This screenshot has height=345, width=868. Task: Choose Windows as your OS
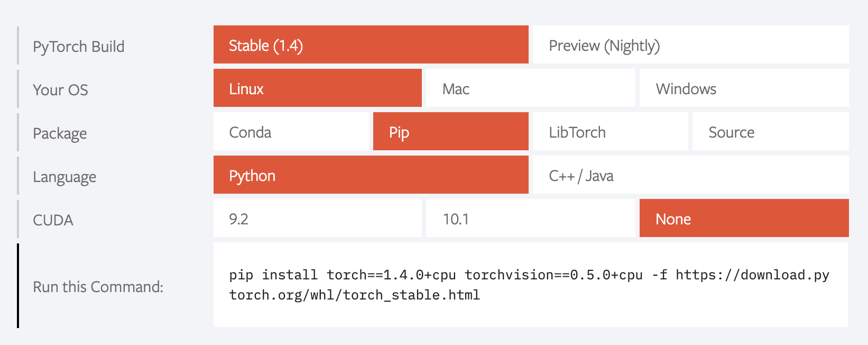[x=744, y=88]
